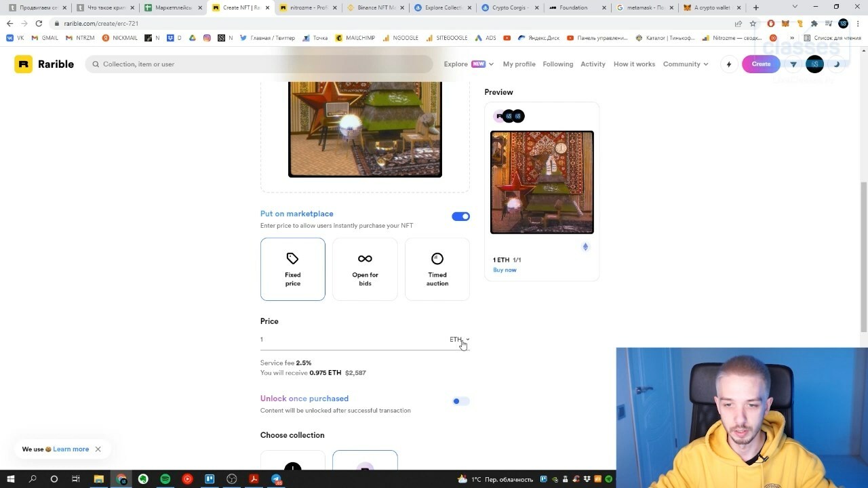Click the browser address bar URL
The width and height of the screenshot is (868, 488).
[x=101, y=24]
